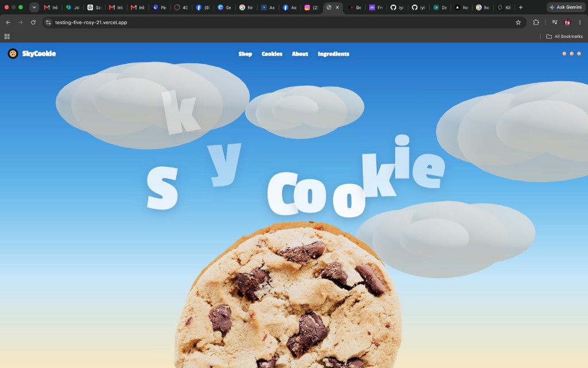Switch to the 'Da' tab

click(x=440, y=7)
